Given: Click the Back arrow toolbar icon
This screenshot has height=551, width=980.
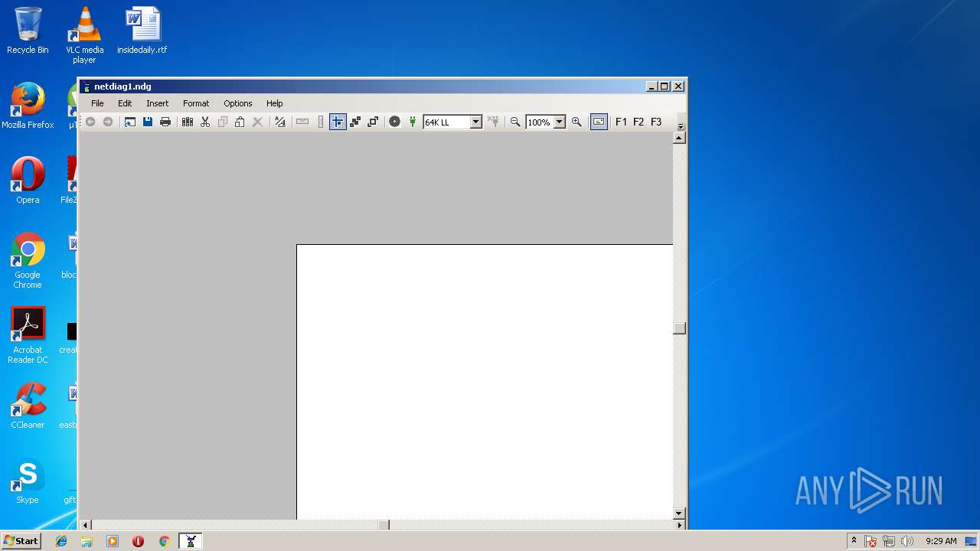Looking at the screenshot, I should [90, 122].
